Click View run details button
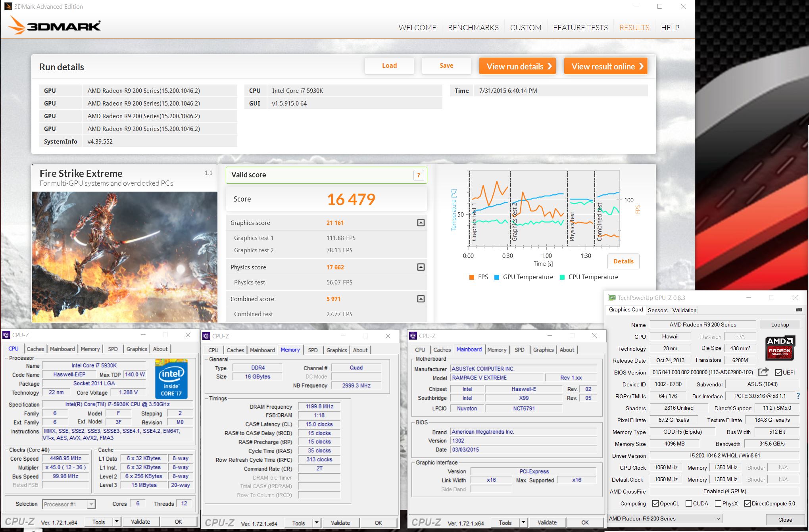This screenshot has width=809, height=532. [x=517, y=66]
